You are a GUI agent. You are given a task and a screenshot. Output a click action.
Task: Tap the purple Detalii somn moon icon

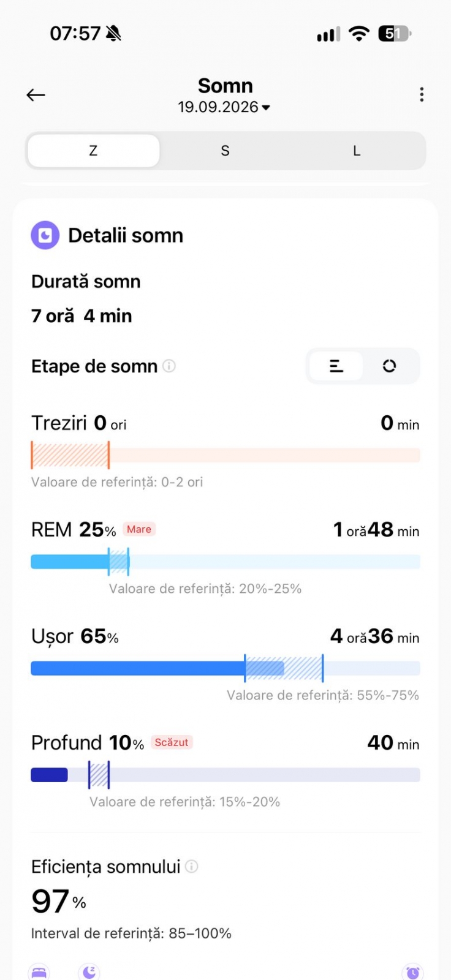pyautogui.click(x=45, y=235)
